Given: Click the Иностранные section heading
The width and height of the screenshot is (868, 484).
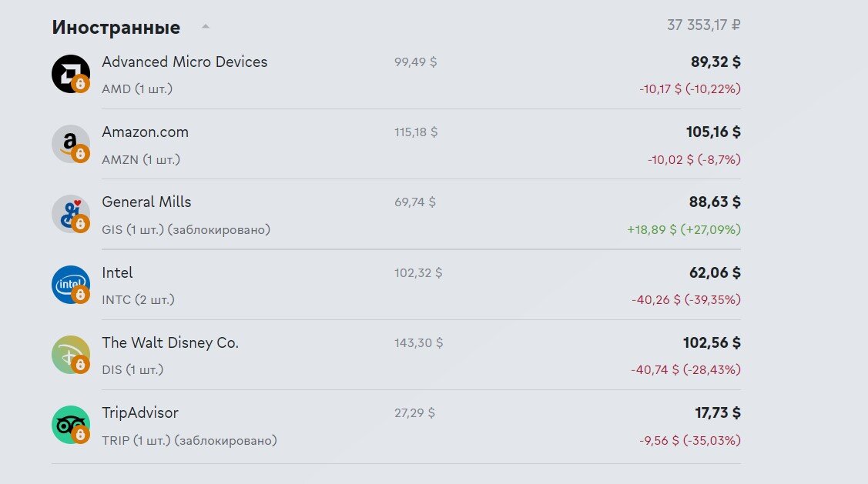Looking at the screenshot, I should pyautogui.click(x=116, y=27).
